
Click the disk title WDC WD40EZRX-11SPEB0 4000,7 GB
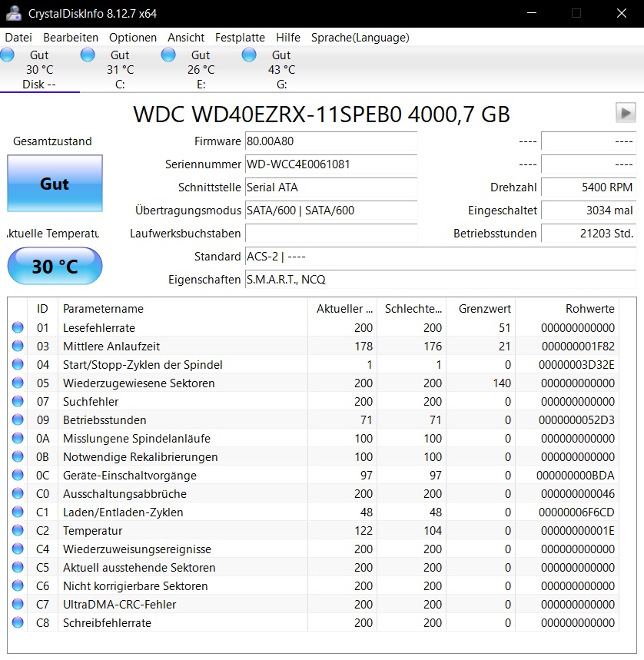[x=321, y=114]
